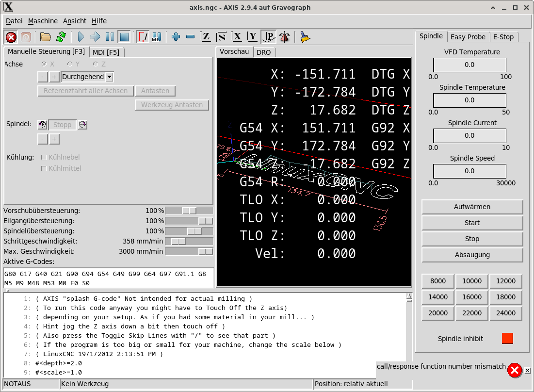Toggle machine power icon
The image size is (534, 392).
(x=26, y=37)
